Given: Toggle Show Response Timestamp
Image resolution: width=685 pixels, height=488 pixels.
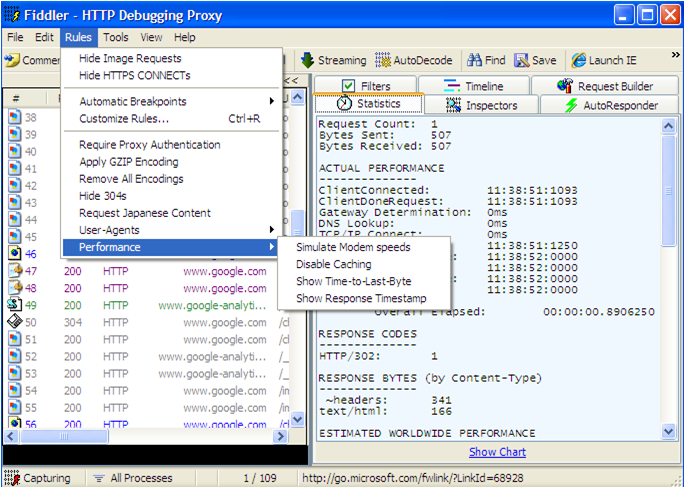Looking at the screenshot, I should click(364, 298).
